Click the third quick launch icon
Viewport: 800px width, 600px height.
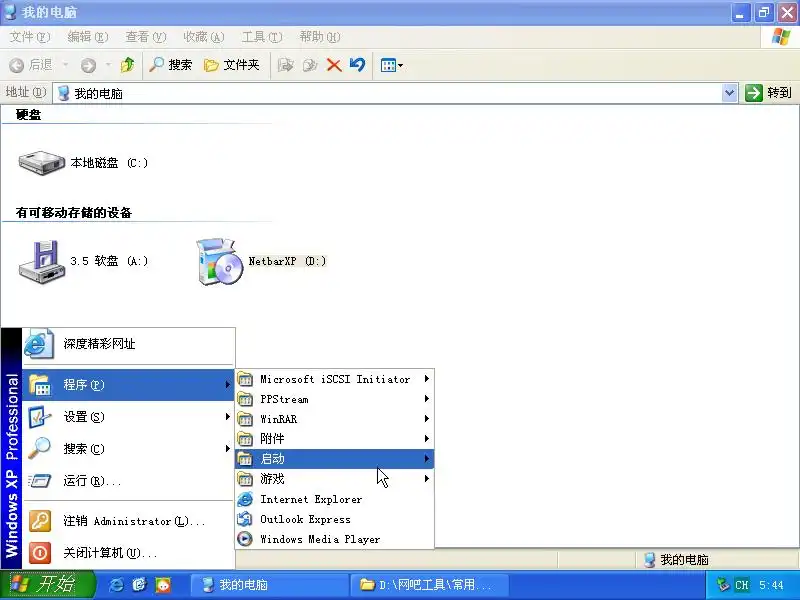[x=163, y=585]
